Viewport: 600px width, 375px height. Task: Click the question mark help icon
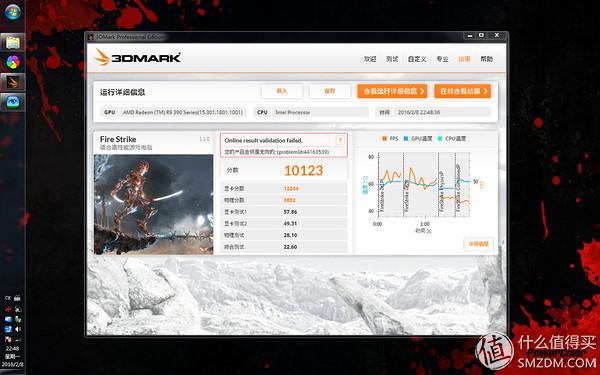pyautogui.click(x=340, y=140)
